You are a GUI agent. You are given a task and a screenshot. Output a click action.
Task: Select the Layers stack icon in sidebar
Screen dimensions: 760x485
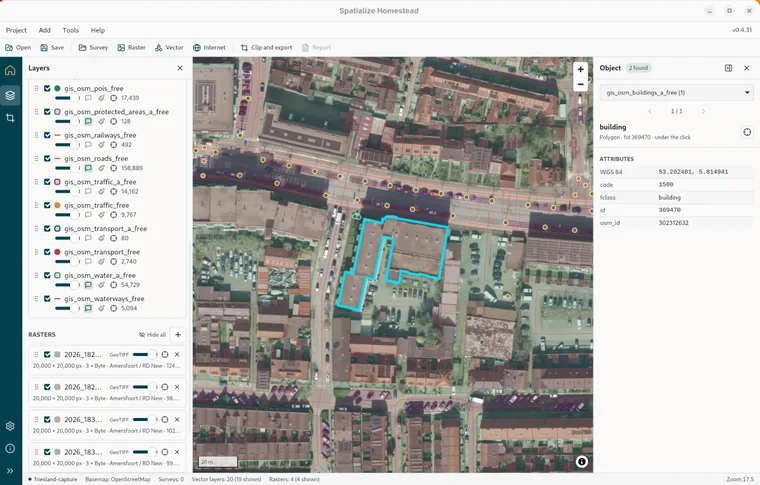[x=10, y=95]
